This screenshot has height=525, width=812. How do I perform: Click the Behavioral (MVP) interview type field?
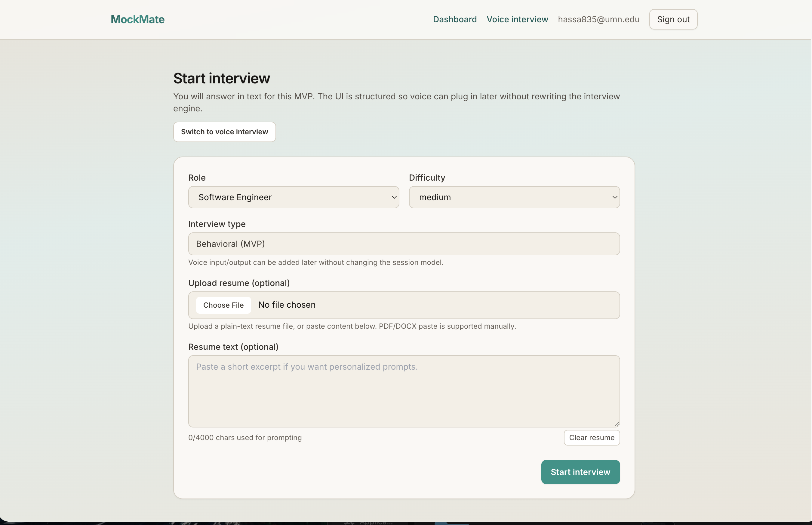[404, 244]
